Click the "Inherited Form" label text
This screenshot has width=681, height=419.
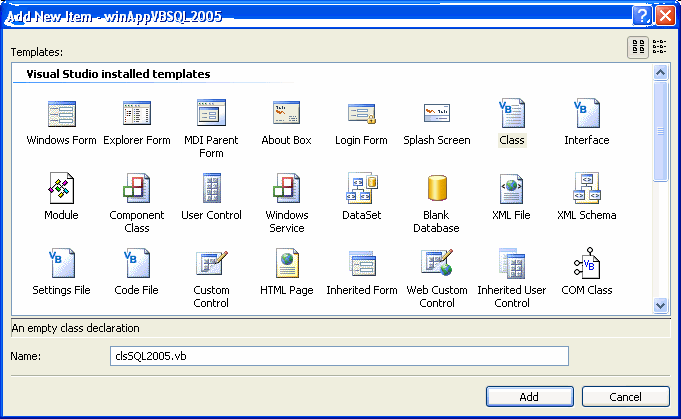click(362, 290)
